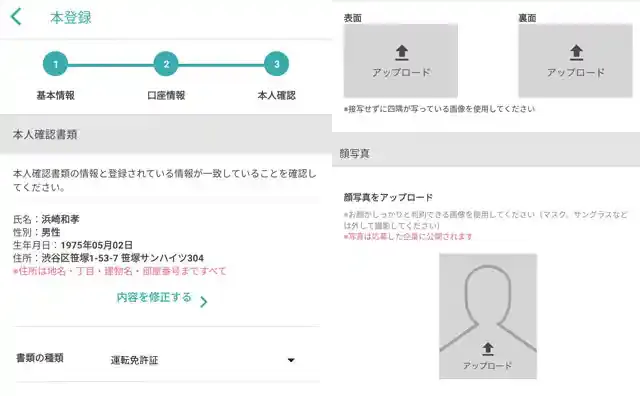Upload the 表面 document image

tap(400, 60)
